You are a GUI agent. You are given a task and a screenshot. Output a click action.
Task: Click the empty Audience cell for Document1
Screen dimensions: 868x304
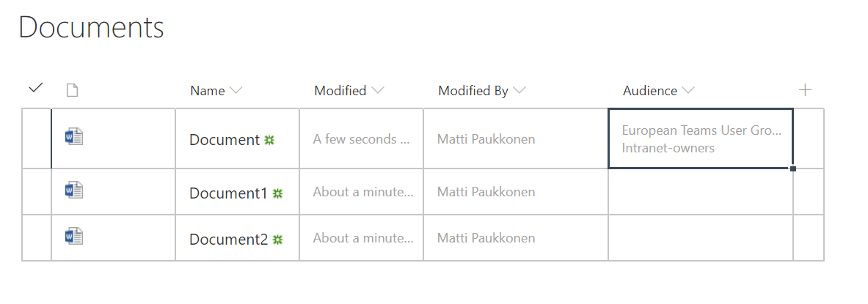tap(700, 192)
